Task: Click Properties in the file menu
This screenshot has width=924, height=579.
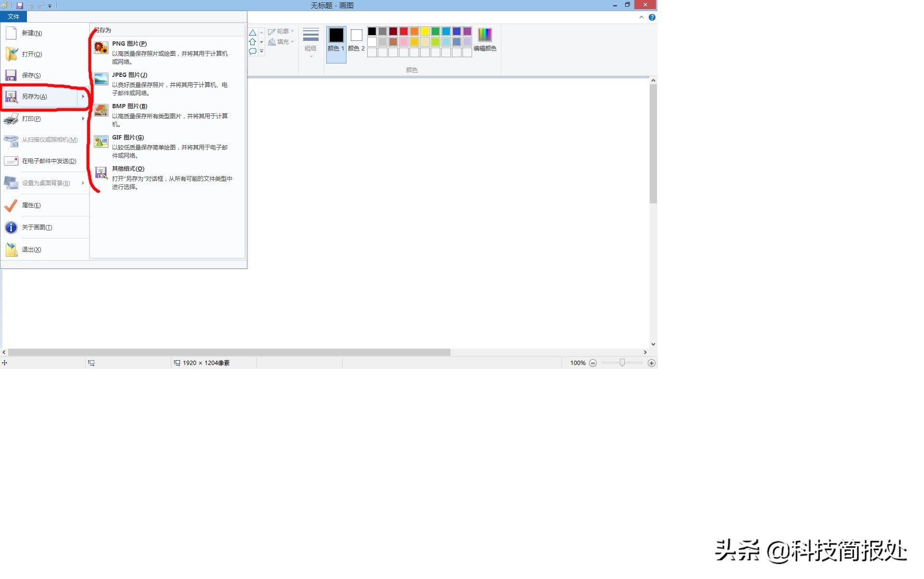Action: pyautogui.click(x=31, y=205)
